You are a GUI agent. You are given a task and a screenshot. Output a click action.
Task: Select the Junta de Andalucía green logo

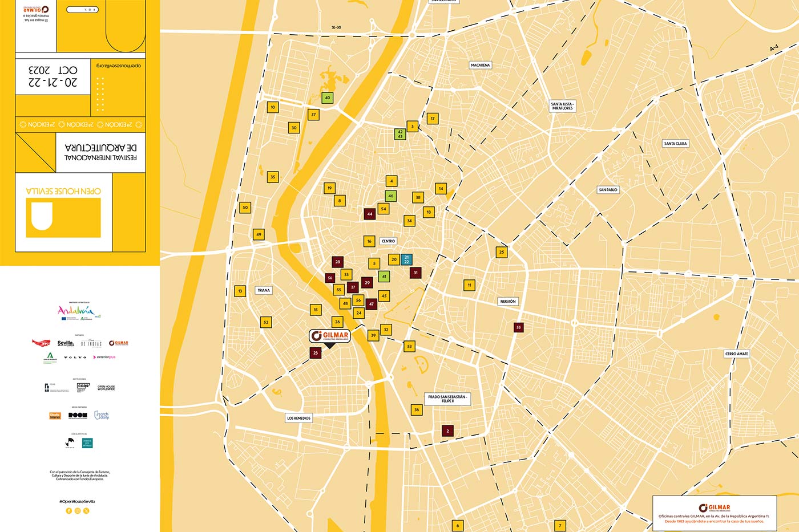click(x=50, y=358)
